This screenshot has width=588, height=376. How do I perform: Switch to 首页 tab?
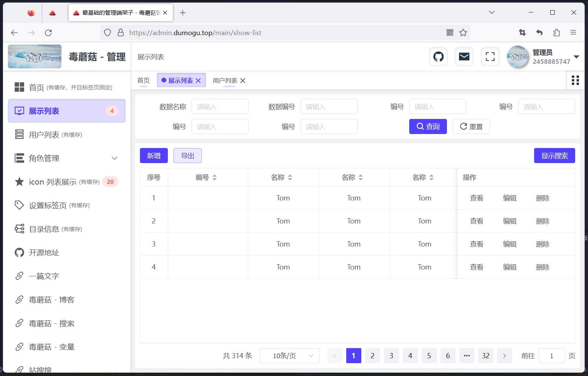pyautogui.click(x=143, y=80)
